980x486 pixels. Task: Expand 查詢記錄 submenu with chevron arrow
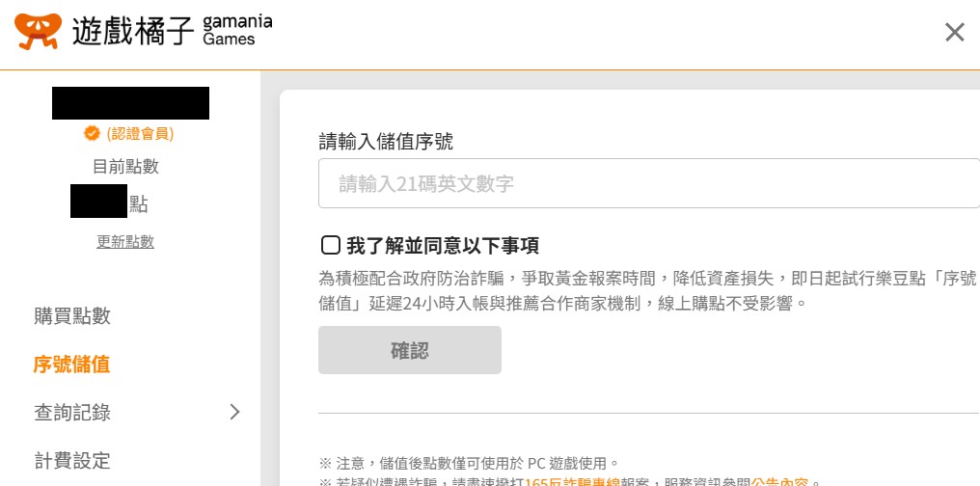click(234, 413)
